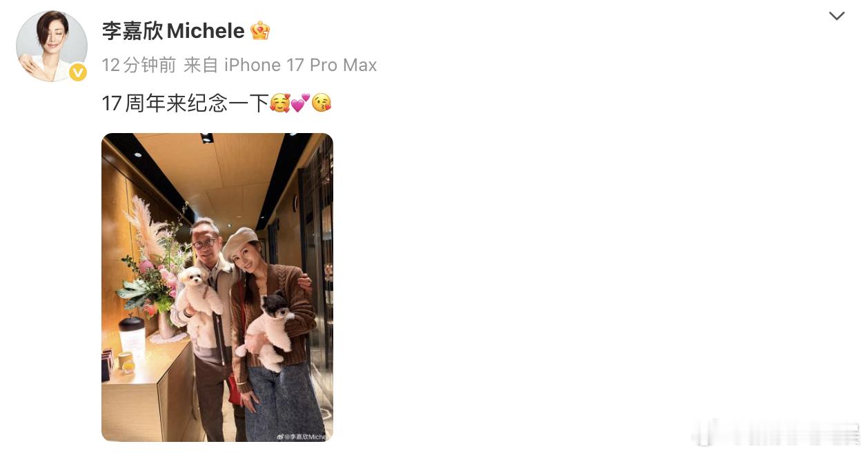Open the post text 17周年来纪念一下
The width and height of the screenshot is (868, 455).
coord(185,103)
